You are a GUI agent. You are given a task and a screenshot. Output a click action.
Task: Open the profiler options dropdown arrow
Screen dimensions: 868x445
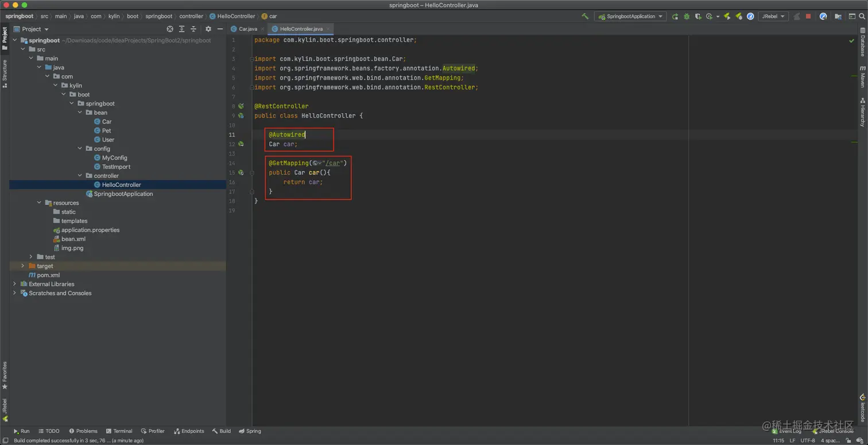pyautogui.click(x=718, y=17)
